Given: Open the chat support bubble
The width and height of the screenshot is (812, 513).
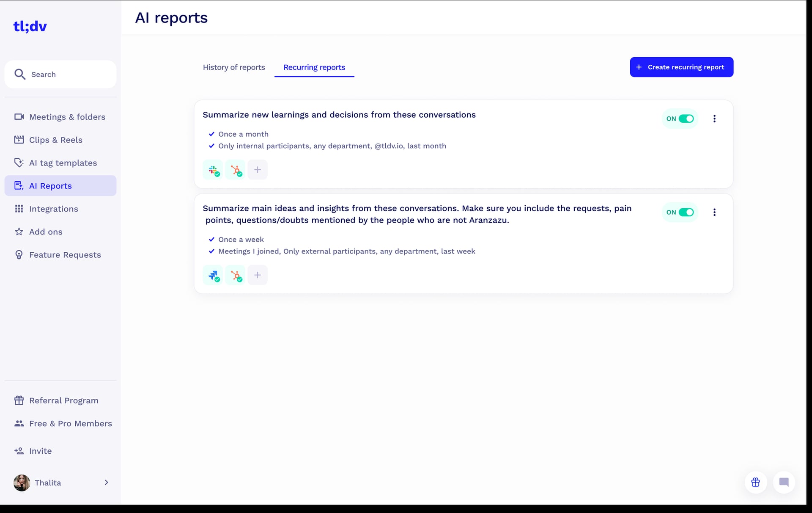Looking at the screenshot, I should pyautogui.click(x=784, y=482).
